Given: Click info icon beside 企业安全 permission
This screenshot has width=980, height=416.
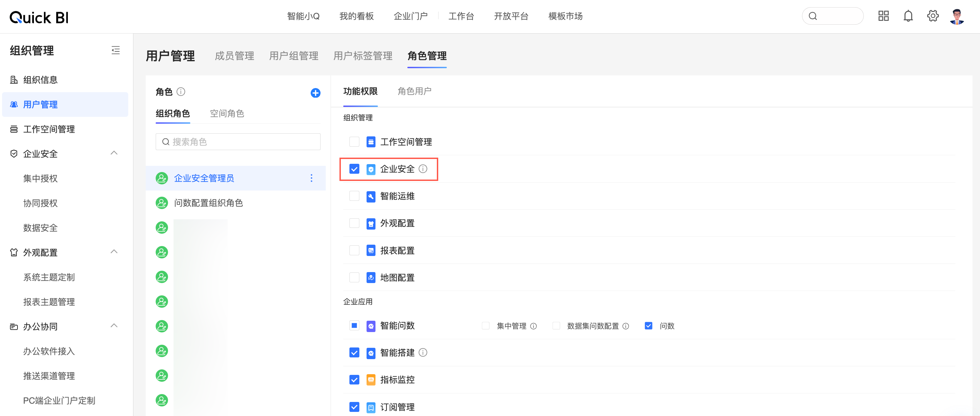Looking at the screenshot, I should [x=423, y=169].
